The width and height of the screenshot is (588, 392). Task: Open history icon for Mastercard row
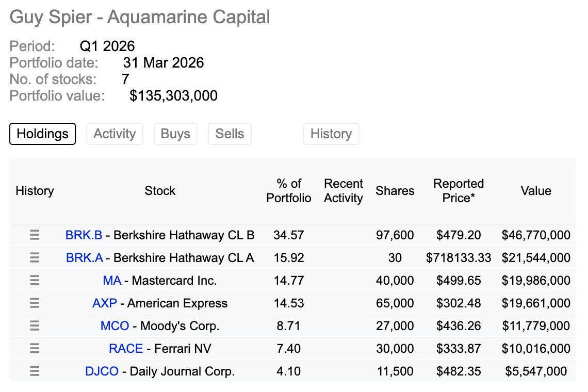[35, 280]
